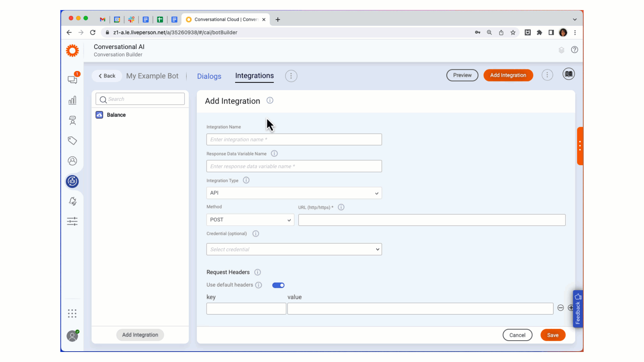Screen dimensions: 644x362
Task: Open the documentation book icon
Action: pos(569,74)
